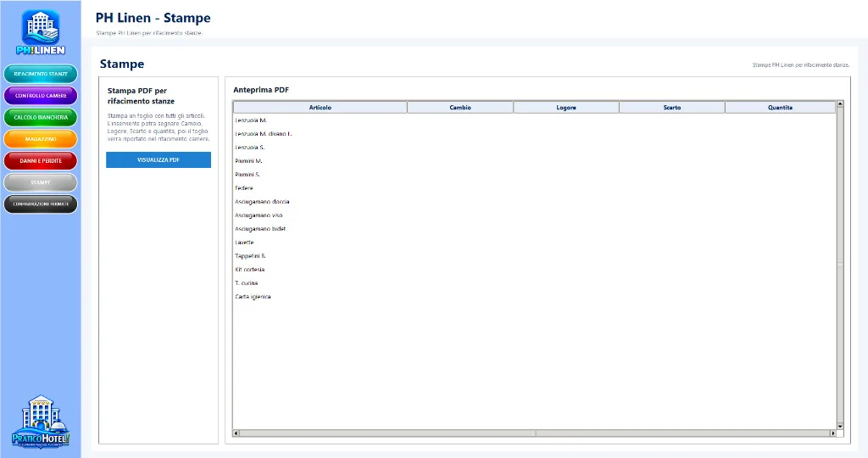Click the Scarto column header
This screenshot has width=868, height=458.
click(x=672, y=108)
